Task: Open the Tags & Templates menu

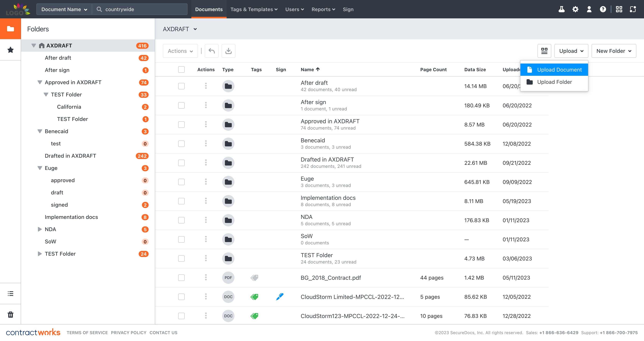Action: tap(254, 9)
